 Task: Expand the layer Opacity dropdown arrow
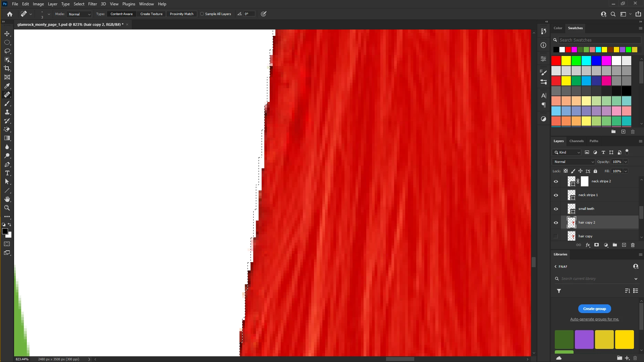point(626,162)
